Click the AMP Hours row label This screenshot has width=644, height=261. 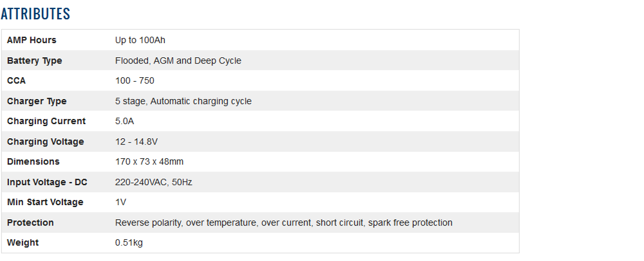point(32,40)
